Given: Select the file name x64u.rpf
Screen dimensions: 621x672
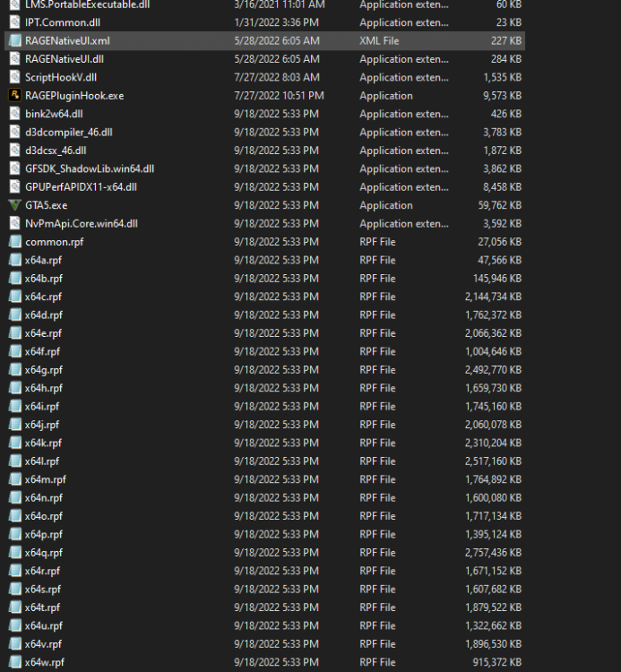Looking at the screenshot, I should pos(44,626).
